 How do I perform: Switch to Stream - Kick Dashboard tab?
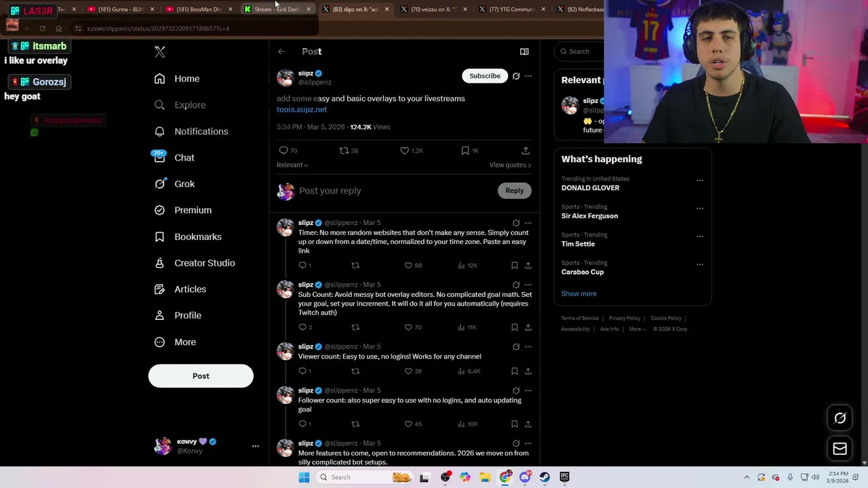(x=276, y=9)
